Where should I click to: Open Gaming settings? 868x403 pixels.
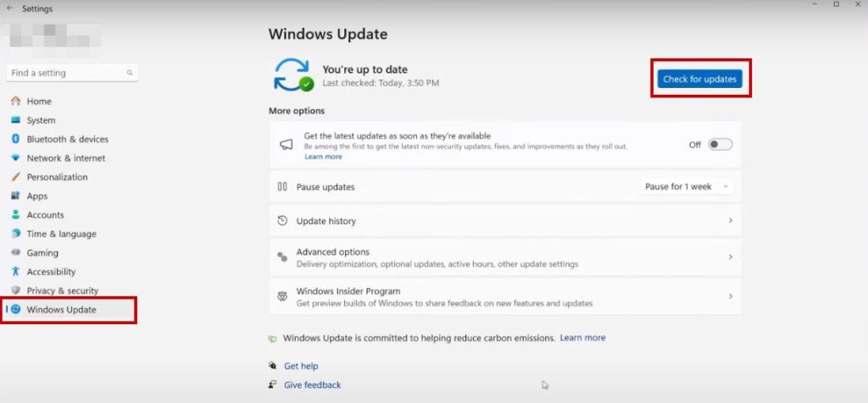coord(42,252)
